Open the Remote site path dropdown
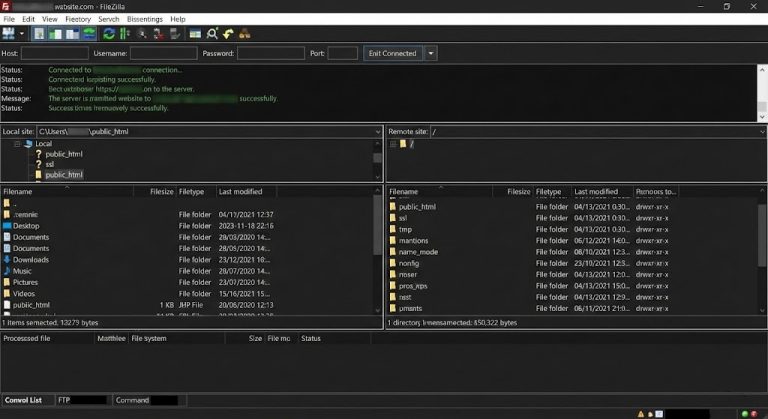Viewport: 768px width, 419px height. point(762,131)
